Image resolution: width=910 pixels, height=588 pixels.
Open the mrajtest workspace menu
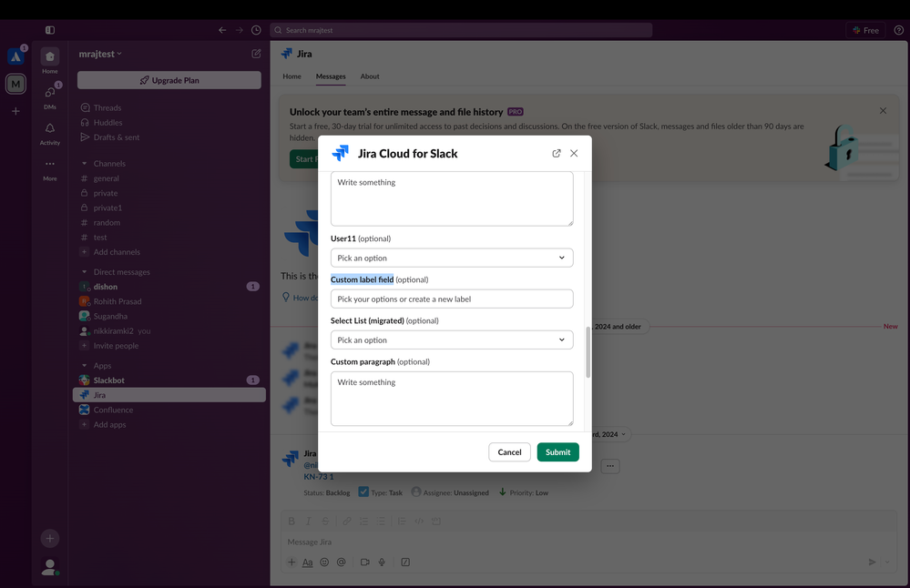[x=100, y=54]
